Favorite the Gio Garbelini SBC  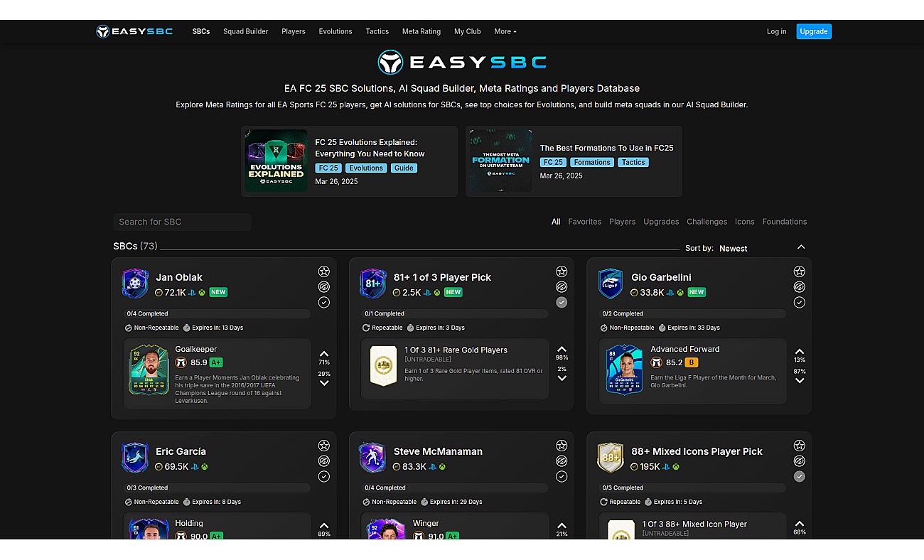(x=800, y=271)
